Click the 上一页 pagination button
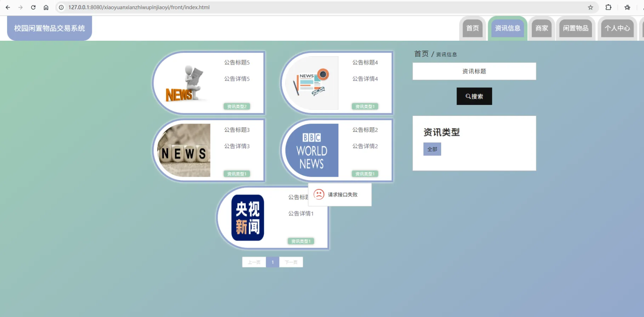This screenshot has width=644, height=317. point(254,262)
